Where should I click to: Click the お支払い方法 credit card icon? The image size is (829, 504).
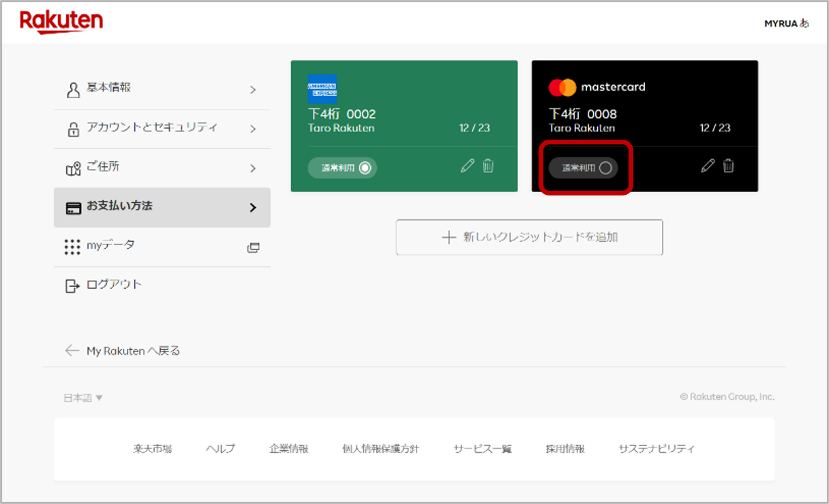pyautogui.click(x=74, y=207)
